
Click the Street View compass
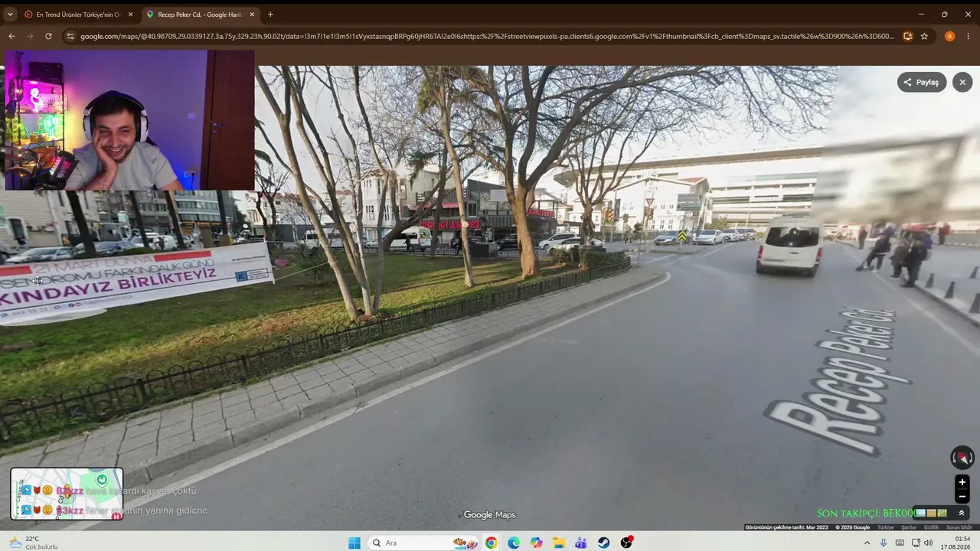point(962,458)
